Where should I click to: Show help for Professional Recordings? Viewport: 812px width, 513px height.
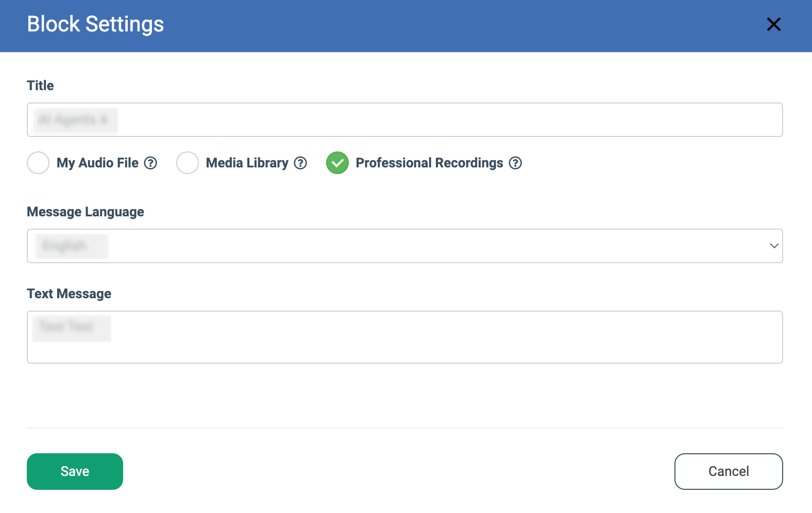tap(515, 163)
